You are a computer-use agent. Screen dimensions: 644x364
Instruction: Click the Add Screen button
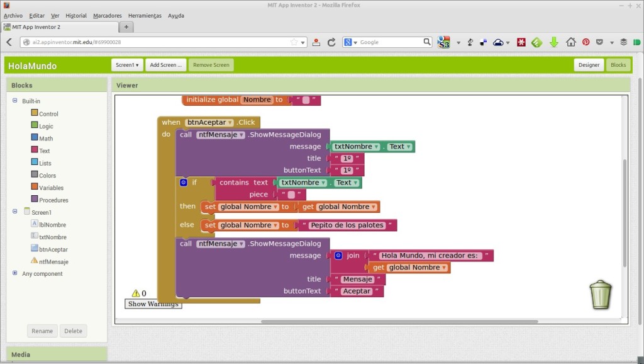[x=165, y=65]
